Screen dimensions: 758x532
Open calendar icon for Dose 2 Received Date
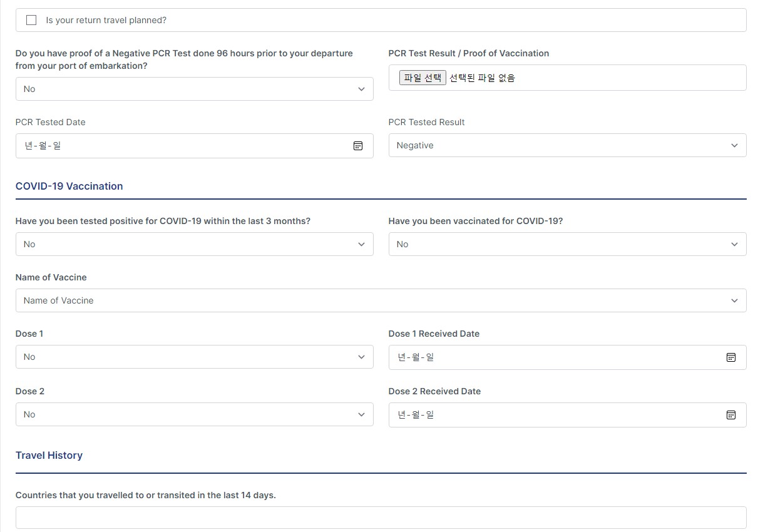tap(730, 415)
